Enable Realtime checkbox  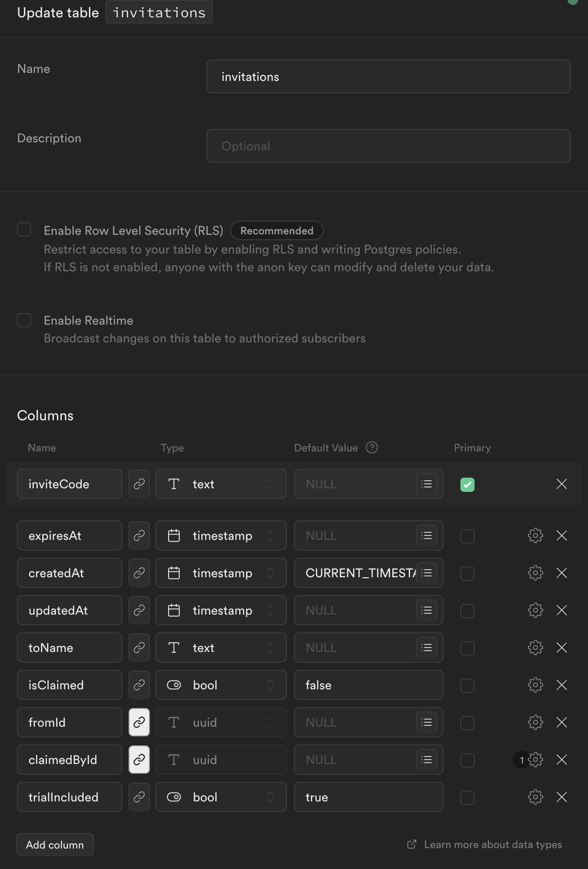pos(24,320)
